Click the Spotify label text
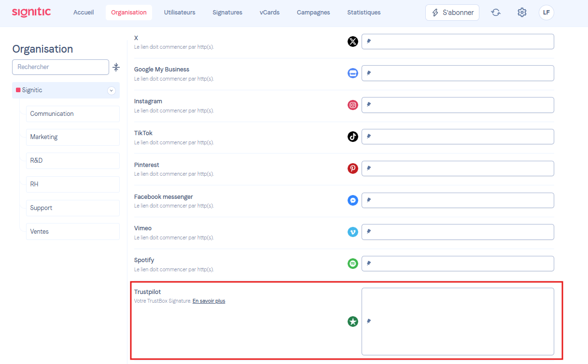Image resolution: width=588 pixels, height=364 pixels. coord(144,260)
